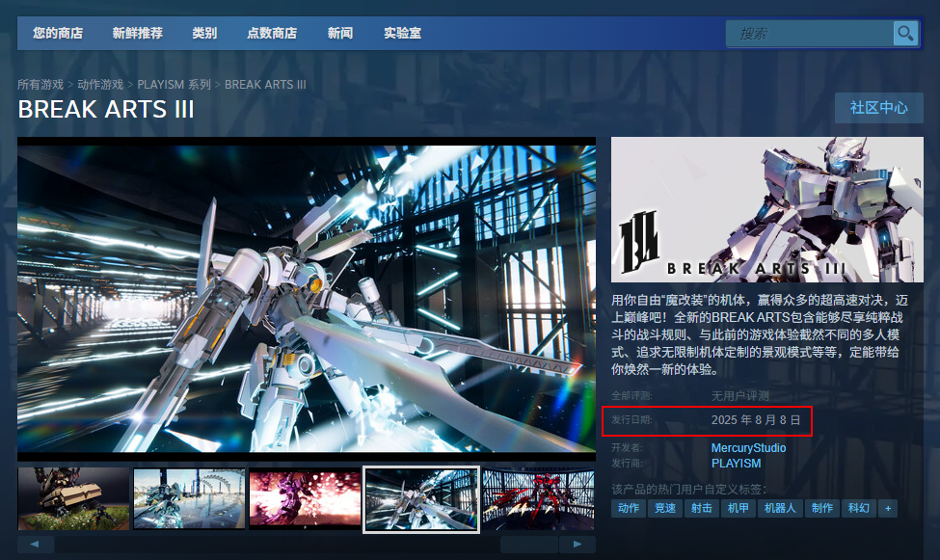Click the + button to add tags
Image resolution: width=940 pixels, height=560 pixels.
[887, 508]
